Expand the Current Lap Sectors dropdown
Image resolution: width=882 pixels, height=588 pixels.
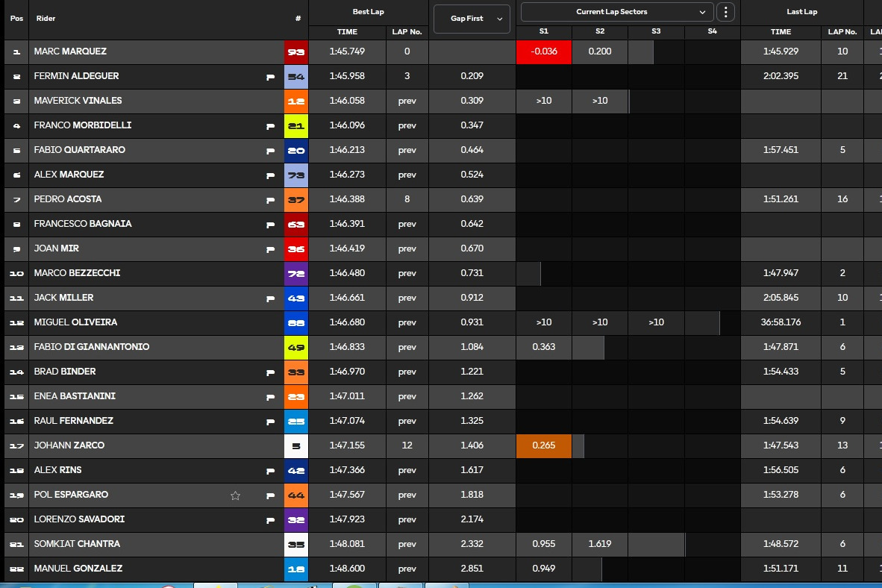tap(617, 12)
